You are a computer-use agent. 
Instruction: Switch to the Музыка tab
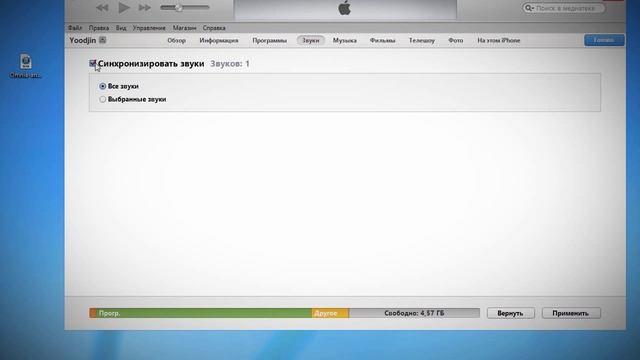click(x=345, y=40)
